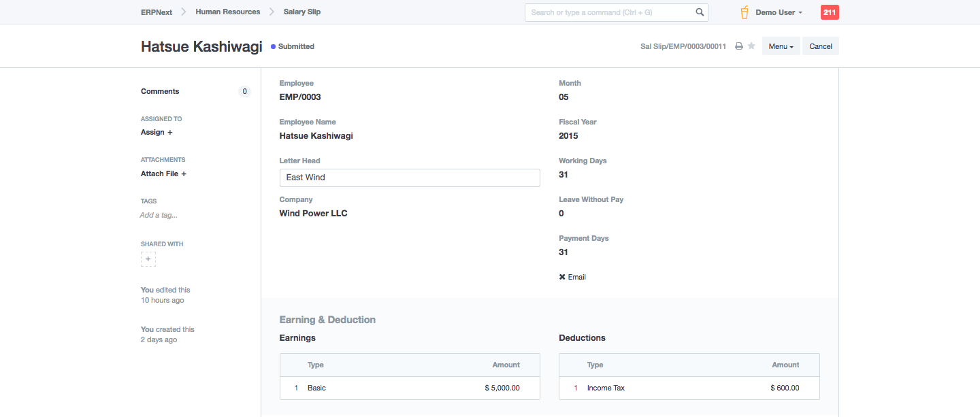Screen dimensions: 980x417
Task: Click the Comments count bubble
Action: 244,91
